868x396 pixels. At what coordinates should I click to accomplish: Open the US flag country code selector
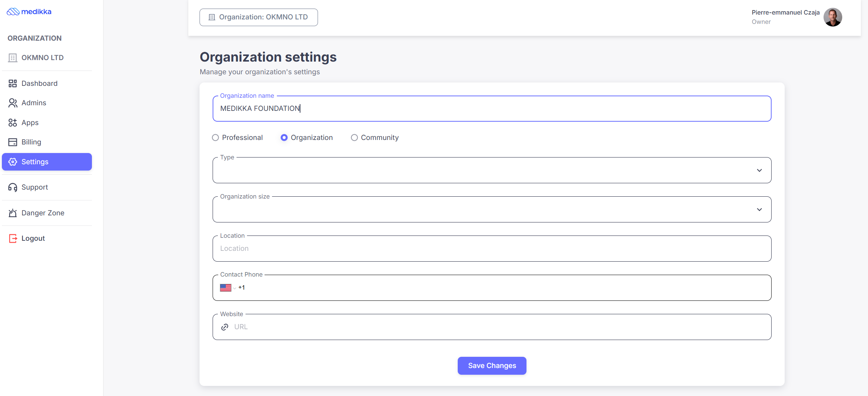point(228,288)
